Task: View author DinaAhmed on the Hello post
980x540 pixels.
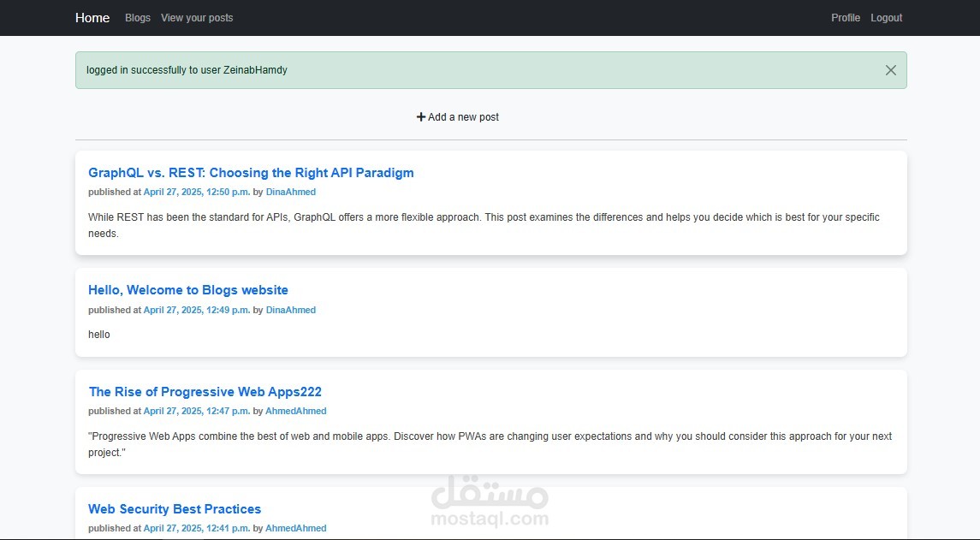Action: coord(291,311)
